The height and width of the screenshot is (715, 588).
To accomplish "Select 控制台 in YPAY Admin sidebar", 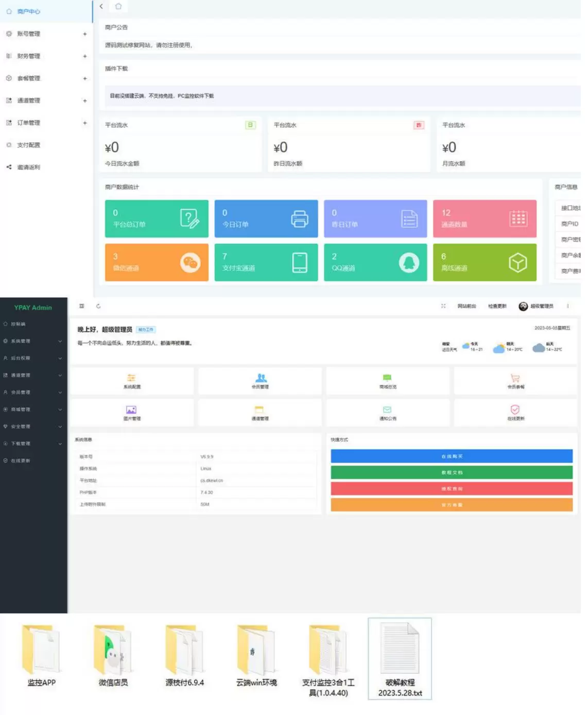I will pos(33,324).
